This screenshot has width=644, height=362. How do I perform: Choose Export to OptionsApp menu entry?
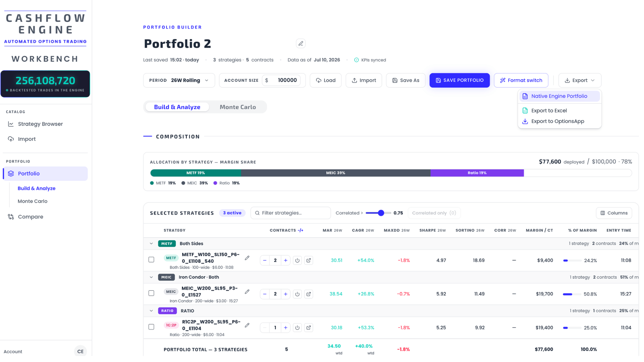click(x=559, y=121)
